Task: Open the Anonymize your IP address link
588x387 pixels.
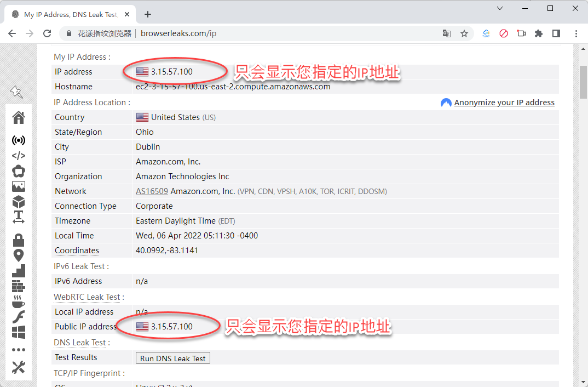Action: coord(504,103)
